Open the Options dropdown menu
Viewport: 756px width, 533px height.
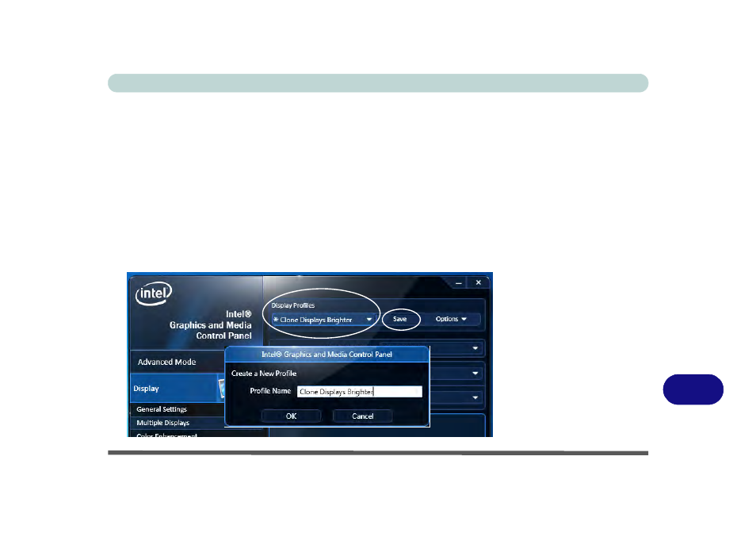(451, 319)
